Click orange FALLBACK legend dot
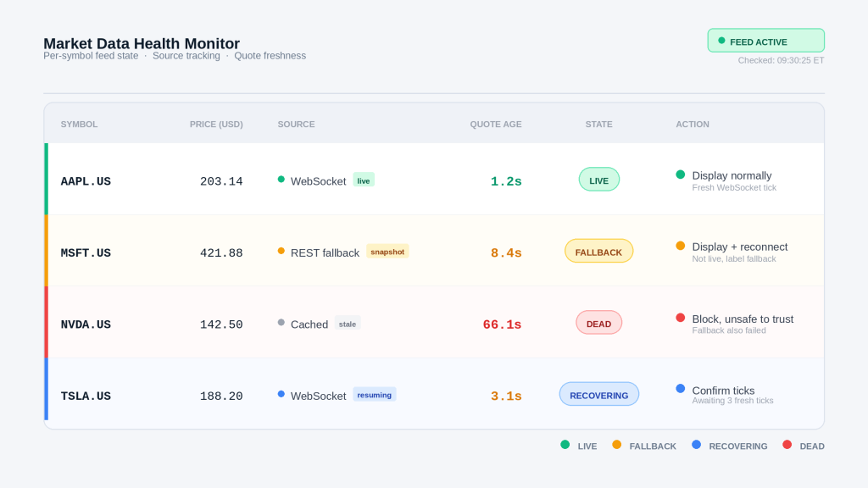Viewport: 868px width, 488px height. [617, 445]
